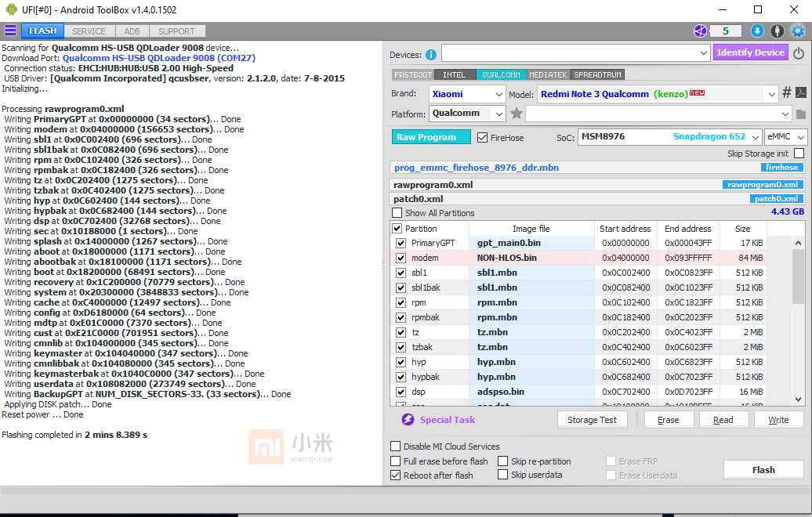Viewport: 812px width, 517px height.
Task: Uncheck the FireHose checkbox
Action: pyautogui.click(x=483, y=138)
